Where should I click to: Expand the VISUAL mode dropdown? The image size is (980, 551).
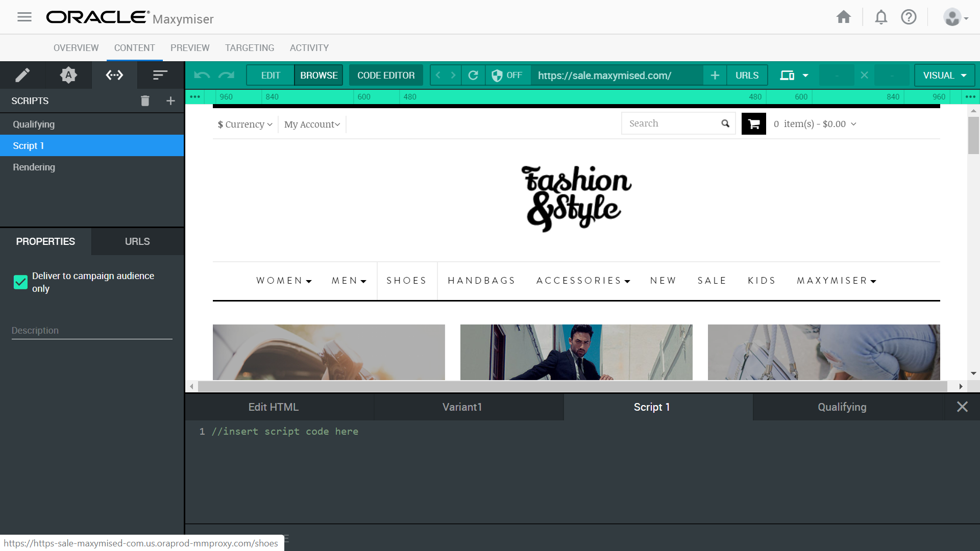coord(944,76)
